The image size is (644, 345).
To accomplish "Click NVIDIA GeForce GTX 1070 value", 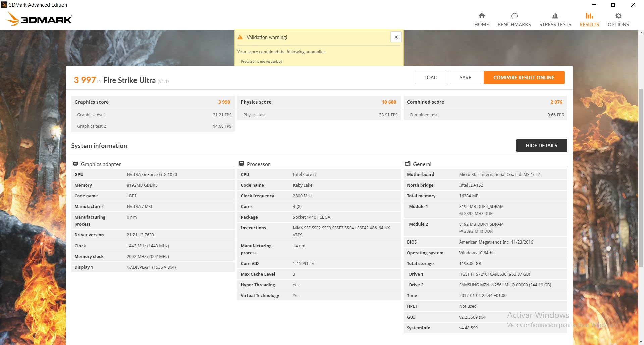I will (x=152, y=174).
